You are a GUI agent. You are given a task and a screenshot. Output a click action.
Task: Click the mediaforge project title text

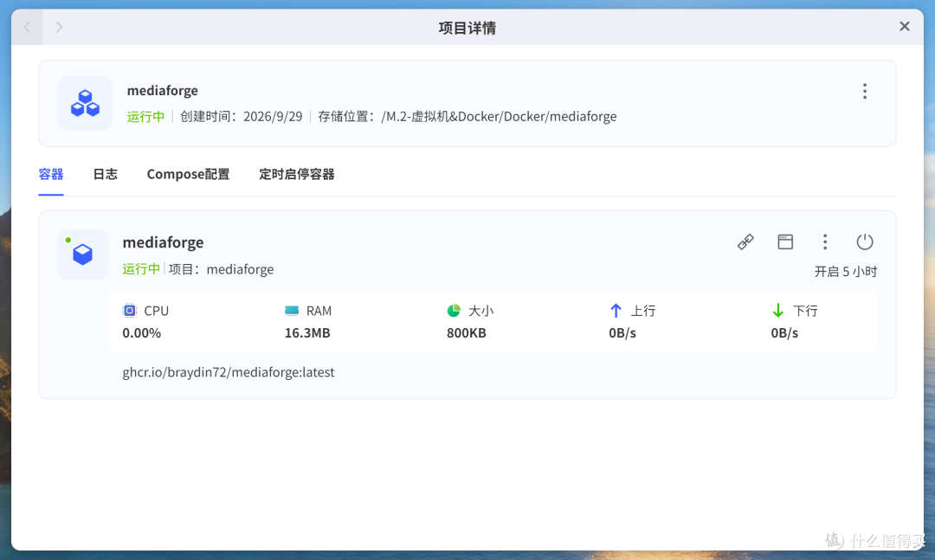coord(162,91)
